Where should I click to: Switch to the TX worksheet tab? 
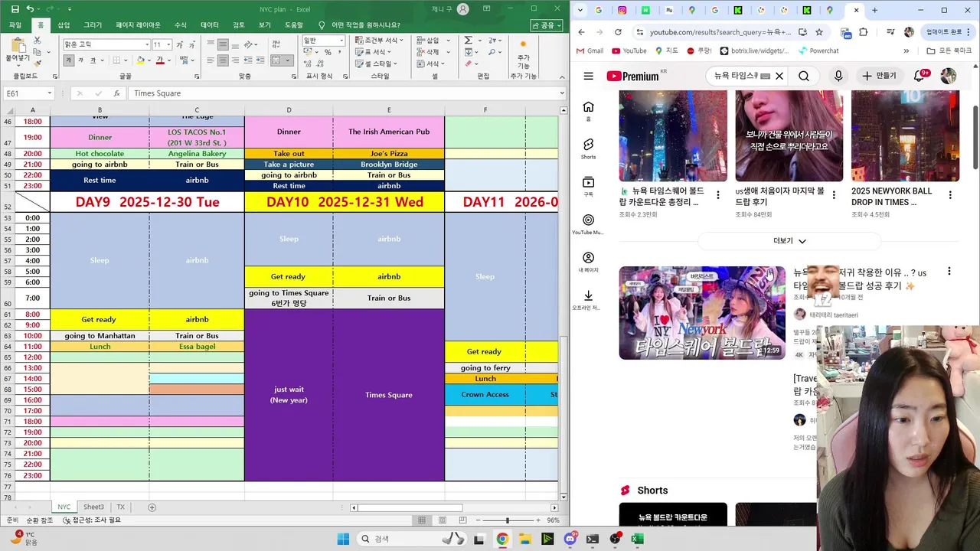click(x=120, y=507)
